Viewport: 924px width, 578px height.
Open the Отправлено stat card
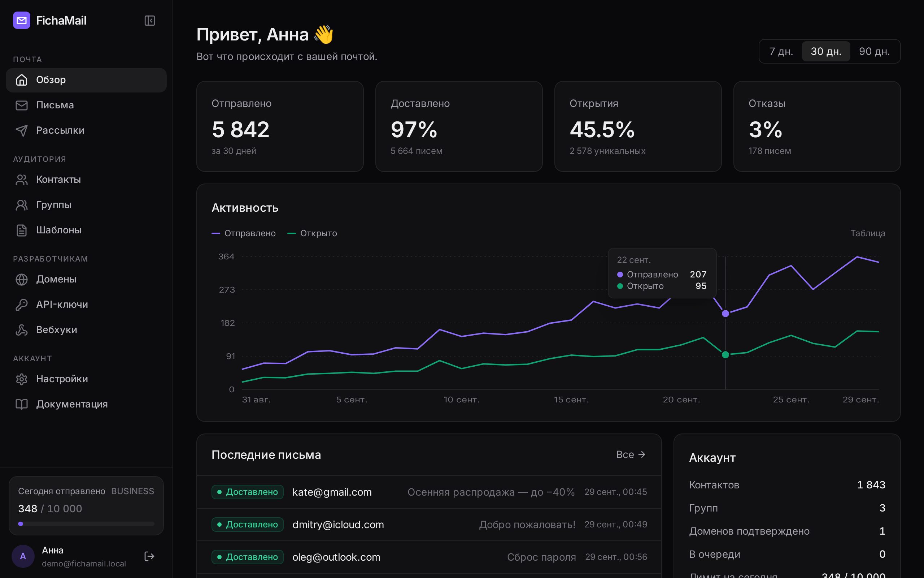coord(280,126)
